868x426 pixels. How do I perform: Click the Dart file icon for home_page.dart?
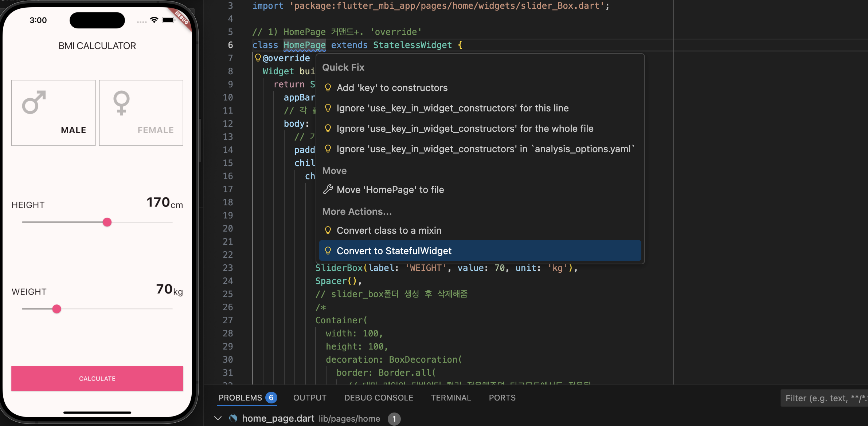tap(233, 418)
